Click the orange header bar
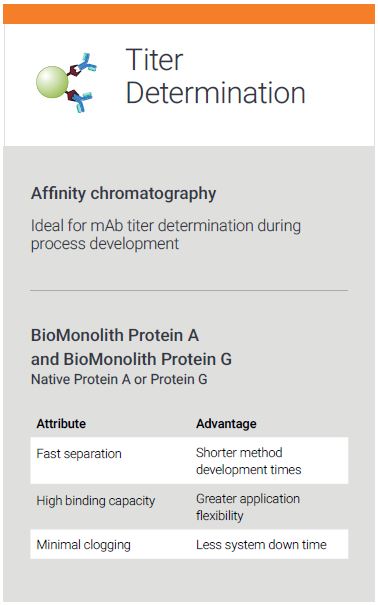The width and height of the screenshot is (378, 605). (189, 14)
